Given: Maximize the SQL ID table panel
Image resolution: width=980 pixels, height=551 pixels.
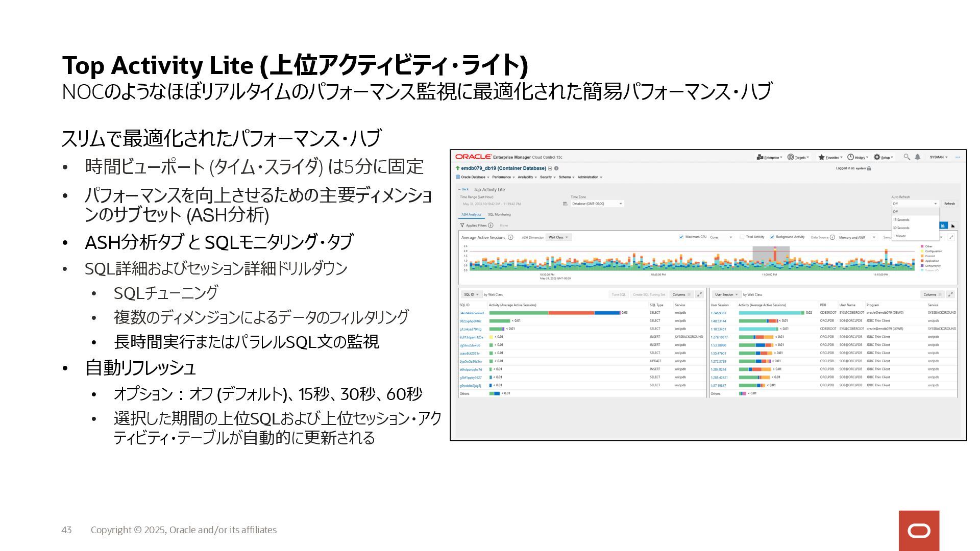Looking at the screenshot, I should (699, 294).
